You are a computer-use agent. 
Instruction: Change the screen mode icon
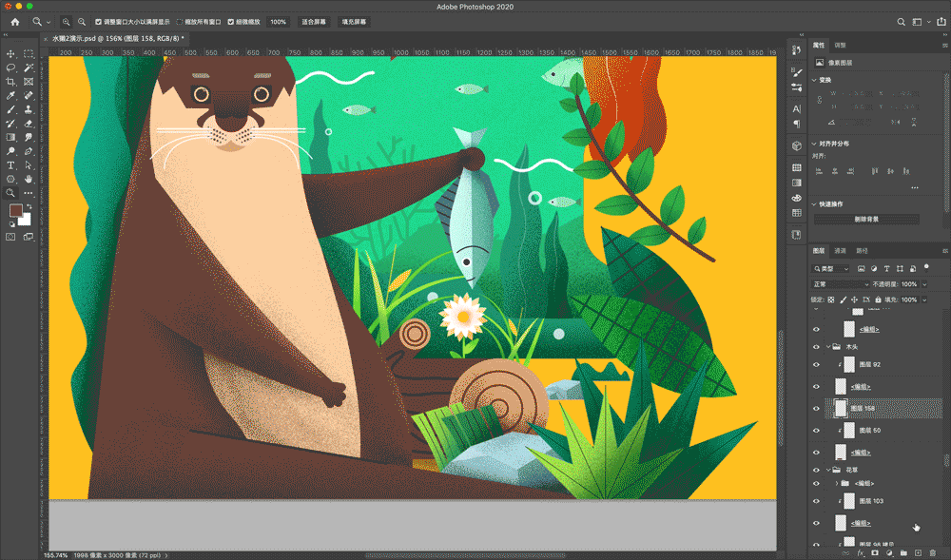coord(28,237)
